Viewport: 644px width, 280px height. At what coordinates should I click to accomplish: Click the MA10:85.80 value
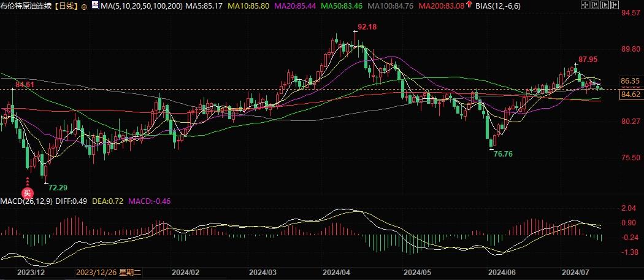pyautogui.click(x=248, y=6)
